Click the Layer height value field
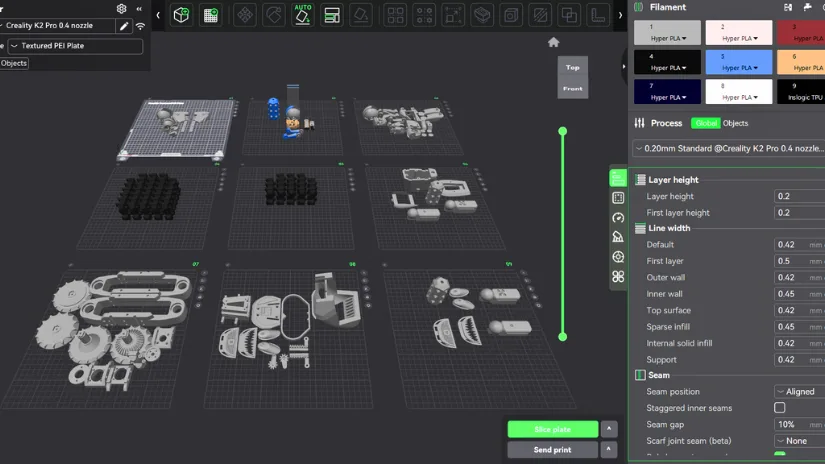 click(x=799, y=196)
